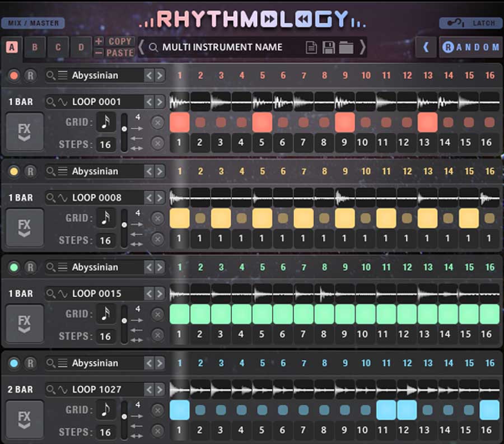The image size is (504, 444).
Task: Click upper X reset button for LOOP 0001
Action: (157, 123)
